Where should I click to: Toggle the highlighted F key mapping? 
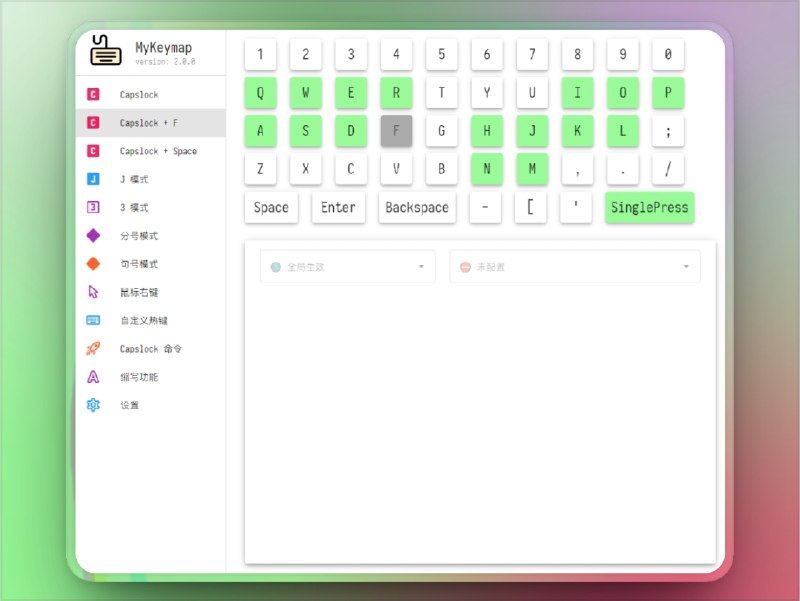(x=396, y=131)
